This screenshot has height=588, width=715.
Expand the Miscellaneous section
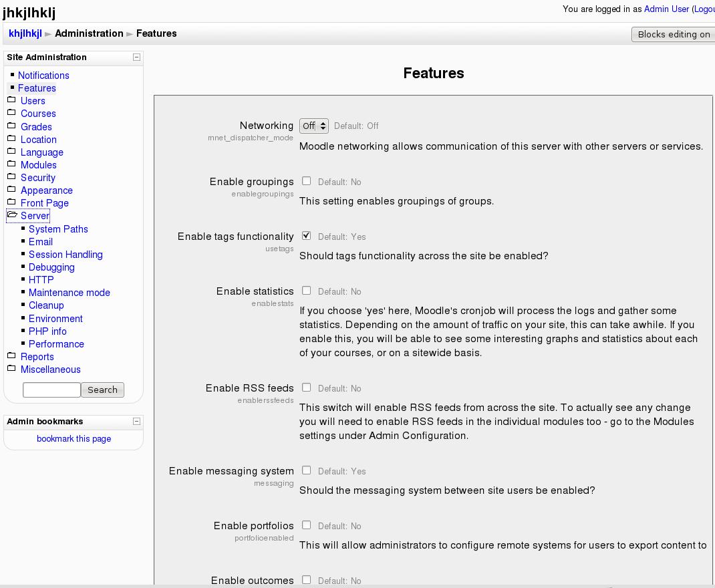(51, 370)
